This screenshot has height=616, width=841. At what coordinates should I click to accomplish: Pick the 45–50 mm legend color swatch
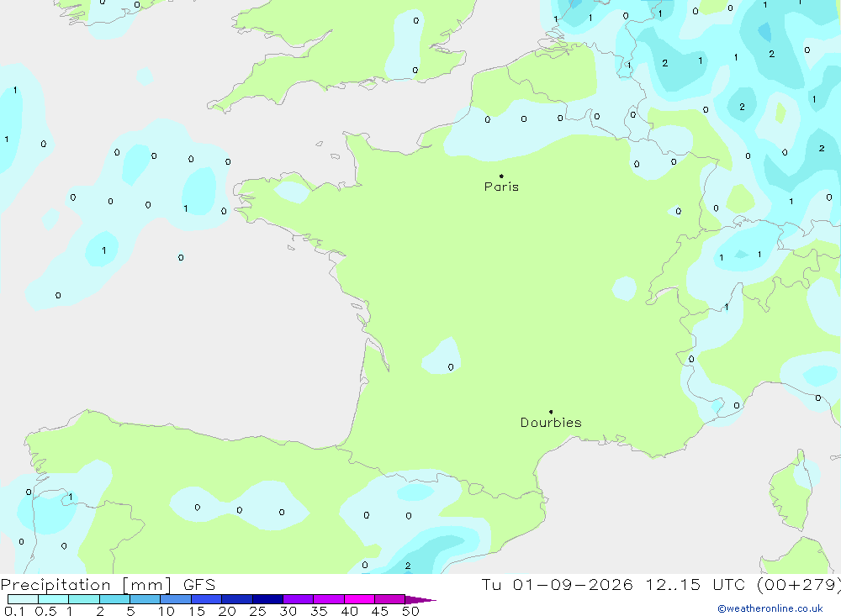pyautogui.click(x=390, y=599)
